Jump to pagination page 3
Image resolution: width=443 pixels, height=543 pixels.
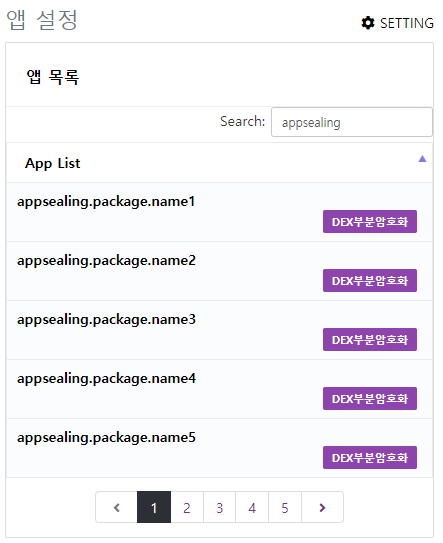219,507
